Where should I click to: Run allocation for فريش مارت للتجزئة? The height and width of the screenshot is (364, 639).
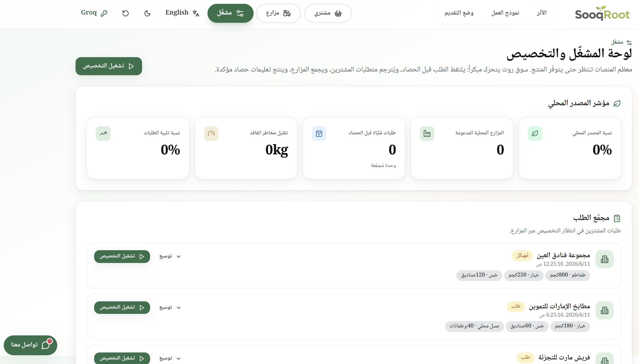(122, 358)
